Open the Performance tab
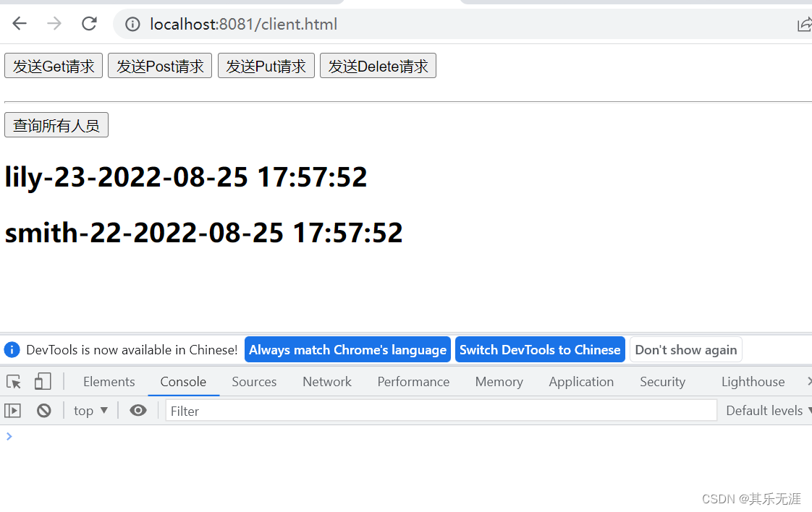This screenshot has height=512, width=812. click(413, 382)
